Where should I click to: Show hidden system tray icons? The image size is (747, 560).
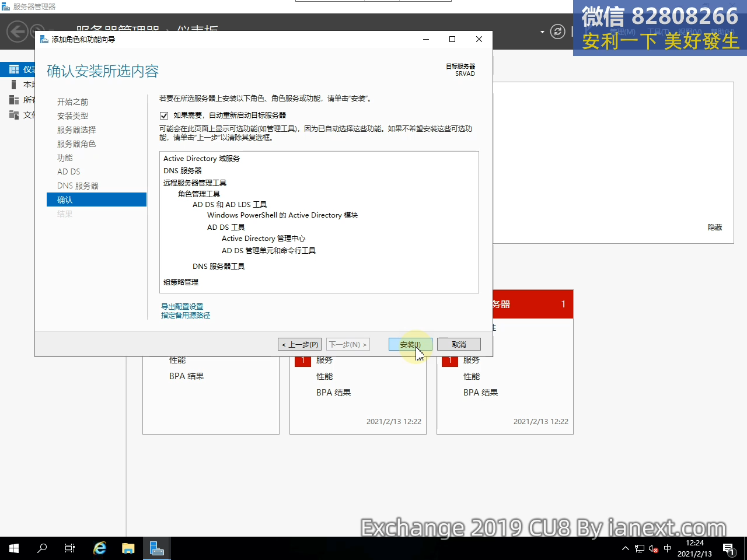coord(626,548)
